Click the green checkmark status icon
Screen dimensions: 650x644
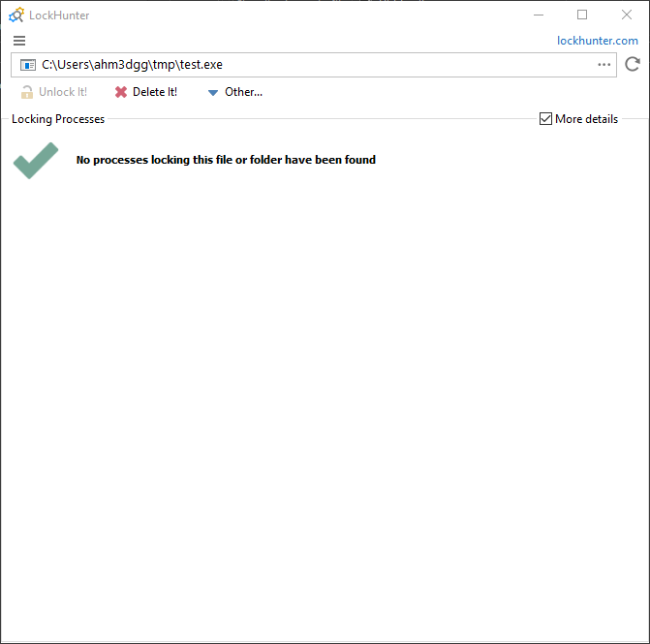click(x=36, y=160)
